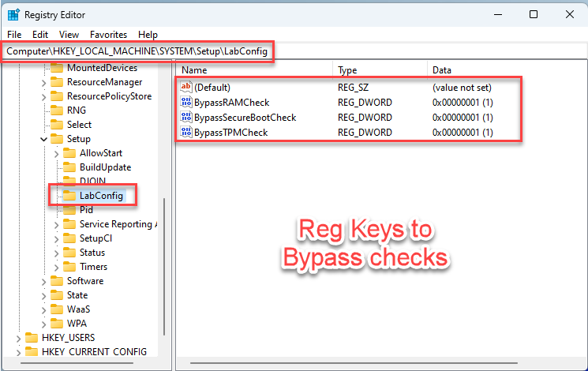This screenshot has width=588, height=371.
Task: Open the Help menu
Action: pyautogui.click(x=148, y=35)
